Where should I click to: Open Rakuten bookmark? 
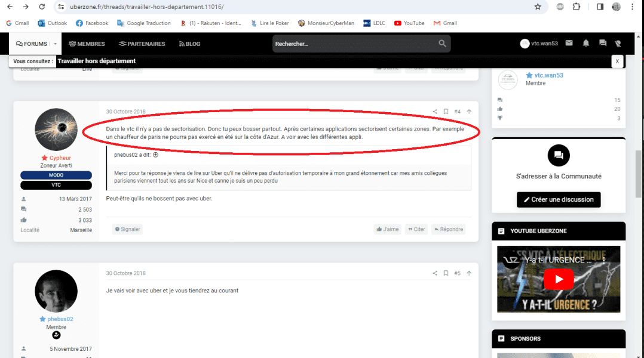[211, 23]
